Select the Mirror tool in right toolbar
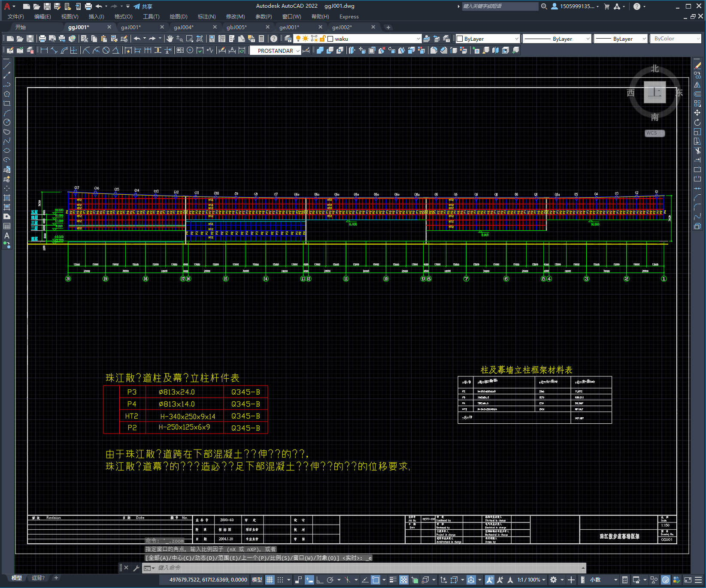The image size is (706, 588). [697, 84]
